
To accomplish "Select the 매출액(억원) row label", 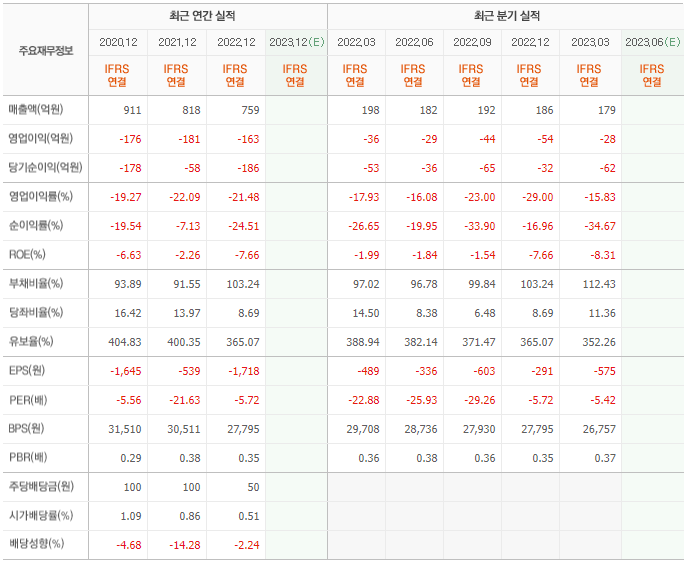I will coord(36,109).
